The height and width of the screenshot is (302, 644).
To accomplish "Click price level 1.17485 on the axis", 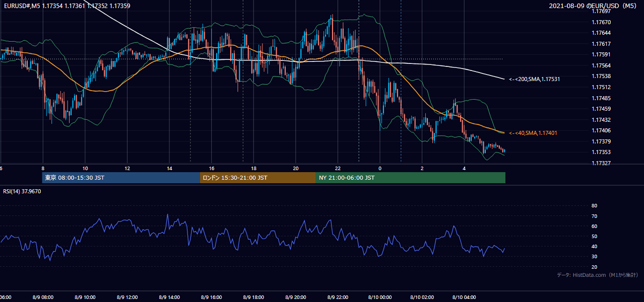I will point(601,98).
